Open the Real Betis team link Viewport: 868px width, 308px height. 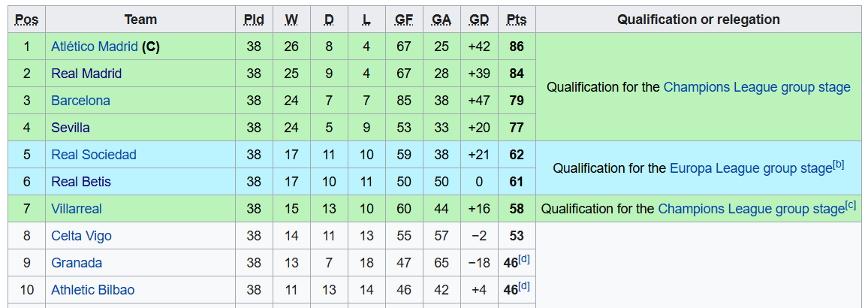click(81, 182)
